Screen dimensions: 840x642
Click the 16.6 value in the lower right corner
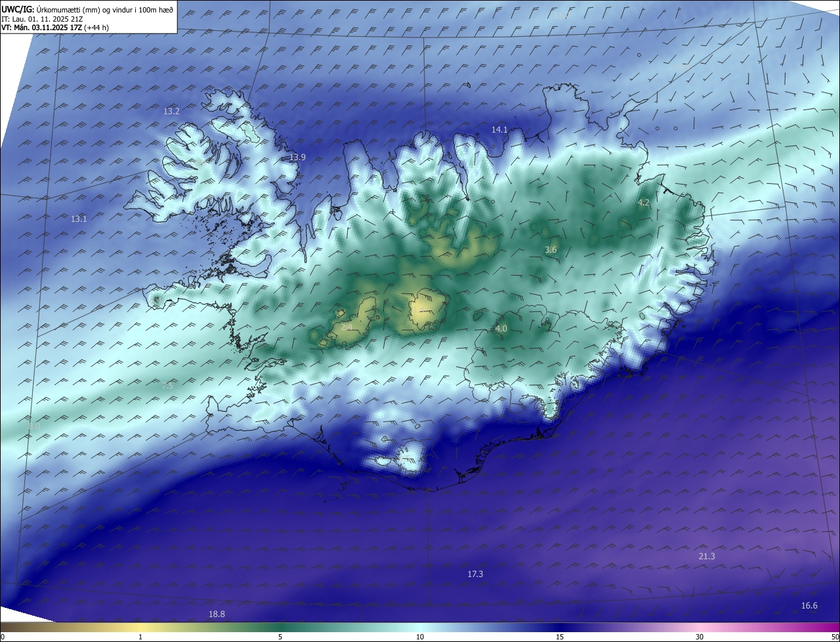tap(809, 606)
